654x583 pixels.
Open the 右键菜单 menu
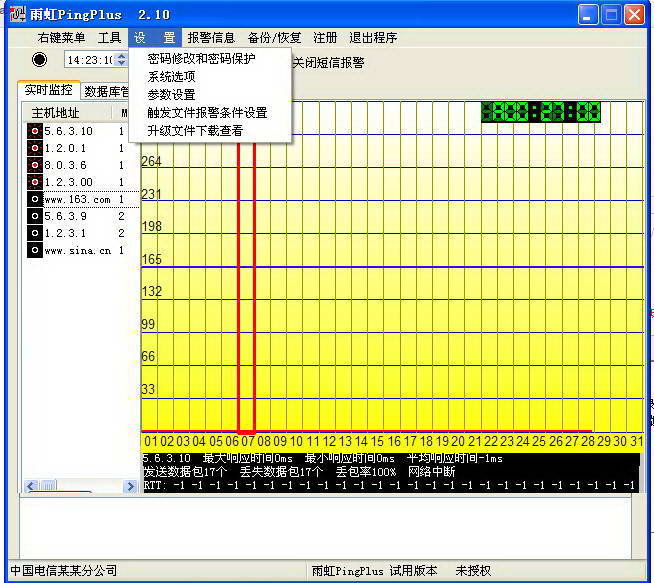tap(61, 38)
